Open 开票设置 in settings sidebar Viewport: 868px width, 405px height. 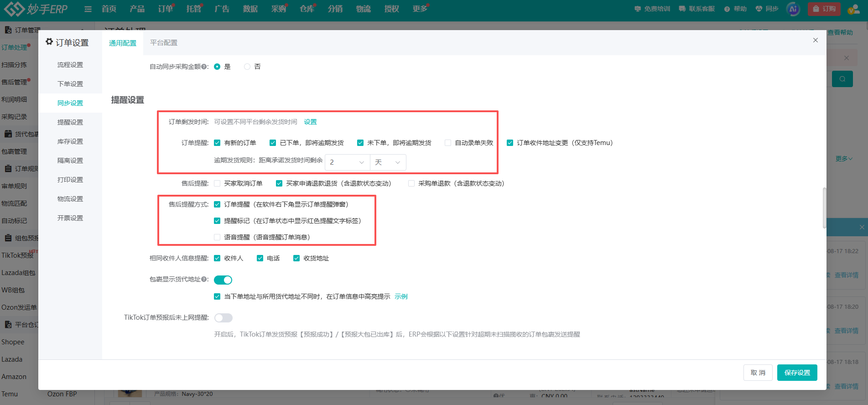click(x=70, y=218)
